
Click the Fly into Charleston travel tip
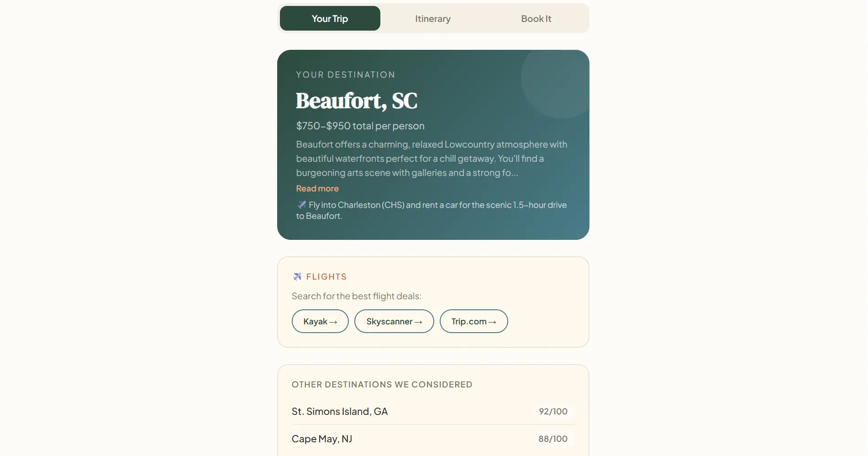431,210
